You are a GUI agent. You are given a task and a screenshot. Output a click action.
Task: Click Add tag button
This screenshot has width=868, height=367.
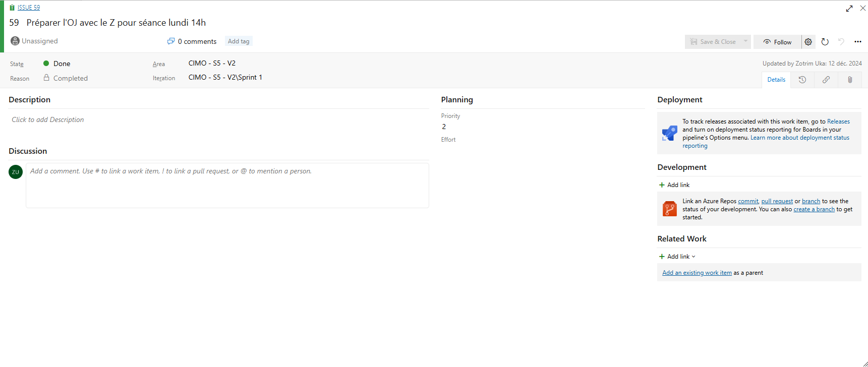[239, 41]
